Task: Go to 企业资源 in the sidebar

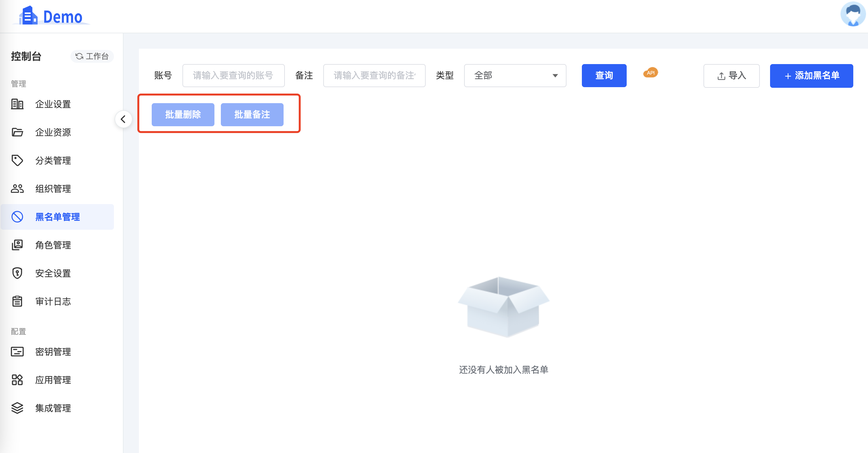Action: (57, 132)
